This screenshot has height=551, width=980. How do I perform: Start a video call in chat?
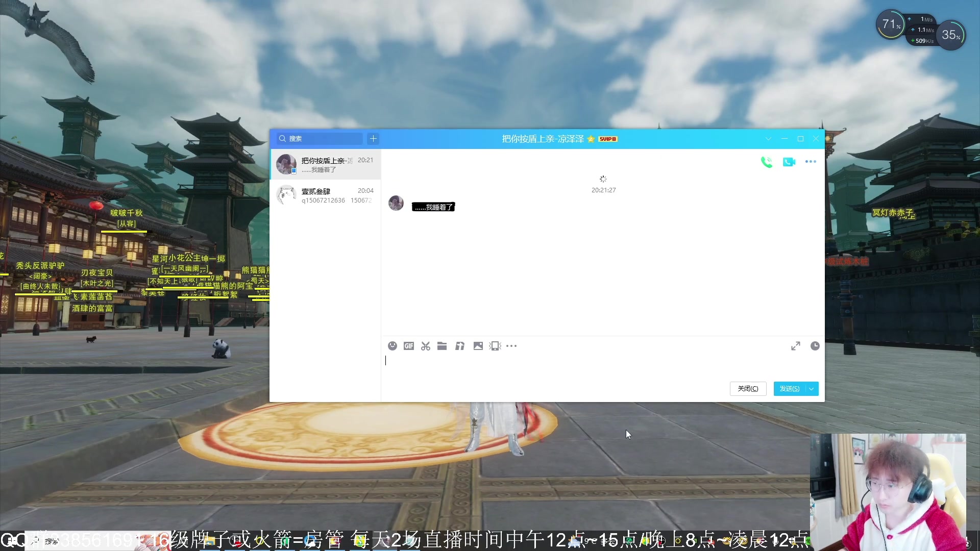789,162
